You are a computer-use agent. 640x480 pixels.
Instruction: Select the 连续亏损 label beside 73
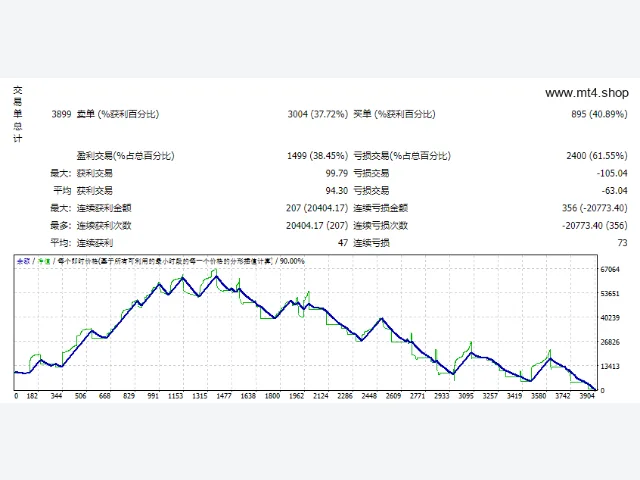point(371,243)
